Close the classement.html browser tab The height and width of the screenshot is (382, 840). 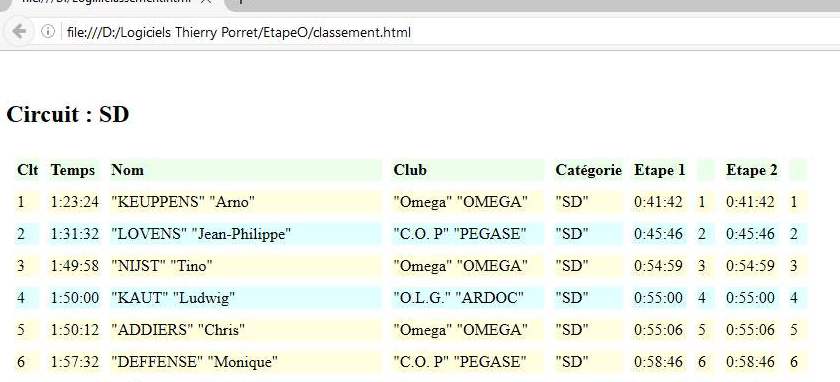coord(205,2)
